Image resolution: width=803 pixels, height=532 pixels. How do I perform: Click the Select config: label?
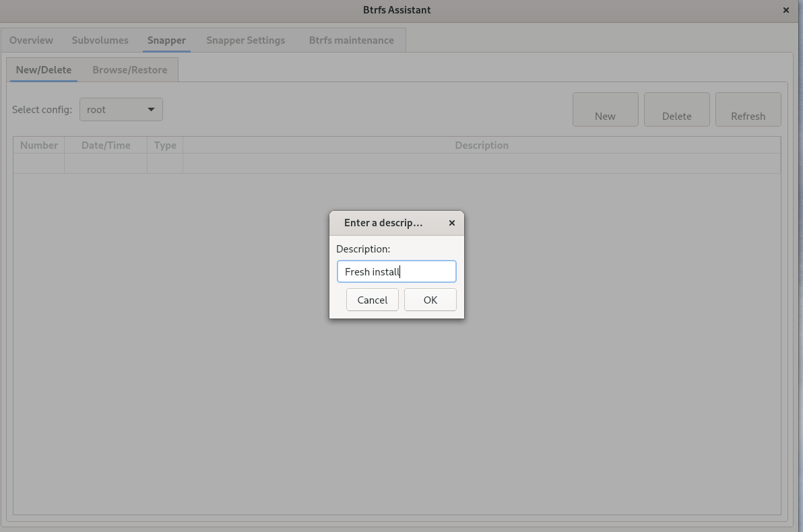pos(42,110)
